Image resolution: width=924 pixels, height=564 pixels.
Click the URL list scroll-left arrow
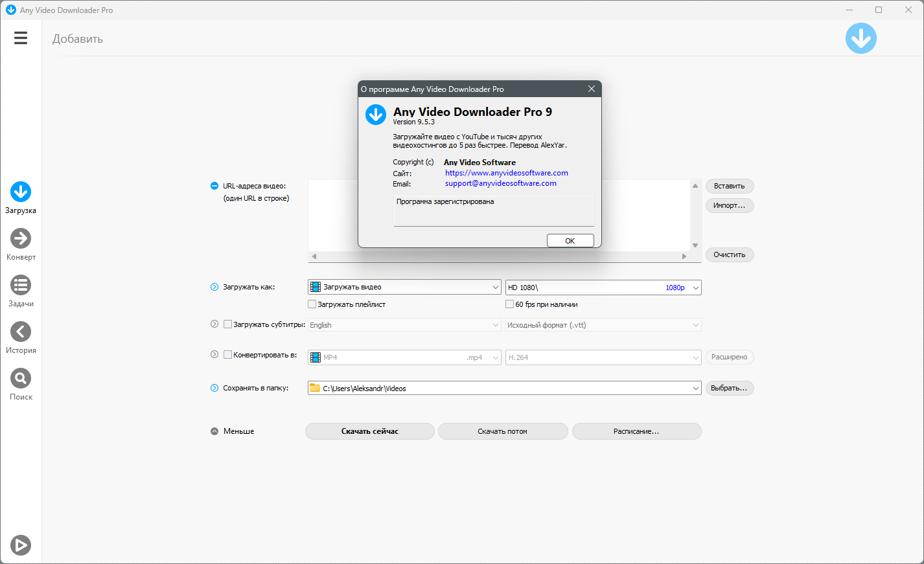314,256
